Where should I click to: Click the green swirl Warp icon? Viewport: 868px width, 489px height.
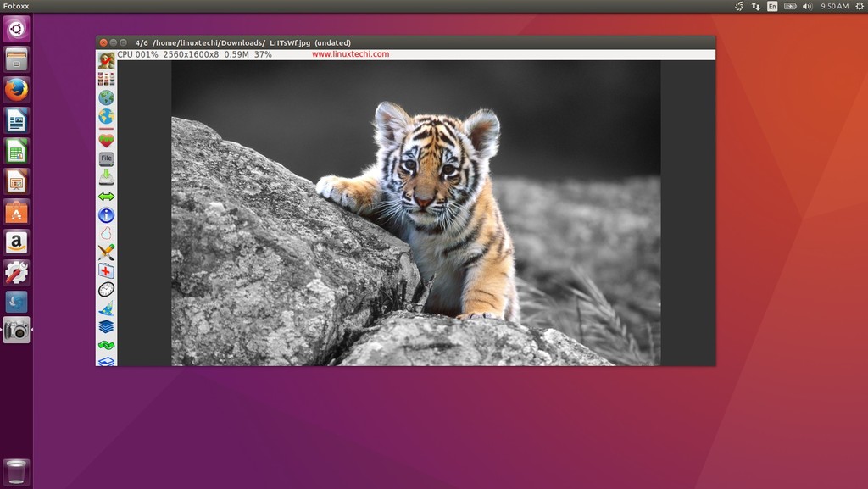click(106, 345)
